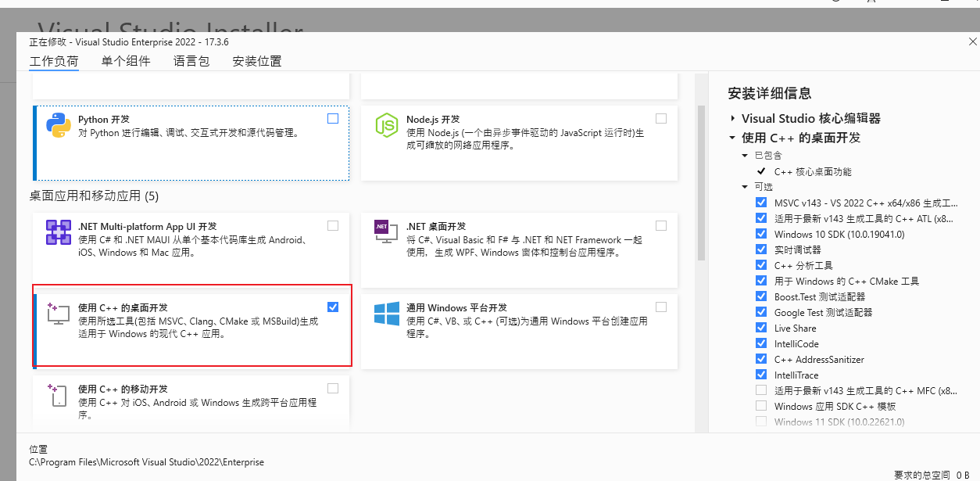Close the modify dialog with X

(971, 41)
